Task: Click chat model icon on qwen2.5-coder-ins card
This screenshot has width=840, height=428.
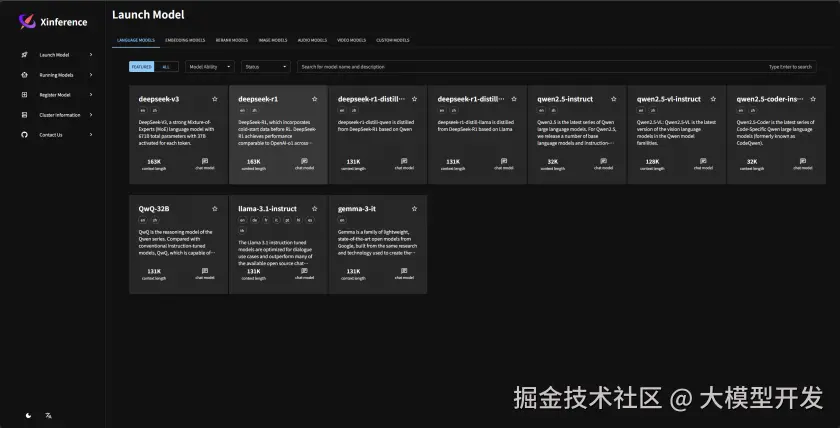Action: click(x=802, y=161)
